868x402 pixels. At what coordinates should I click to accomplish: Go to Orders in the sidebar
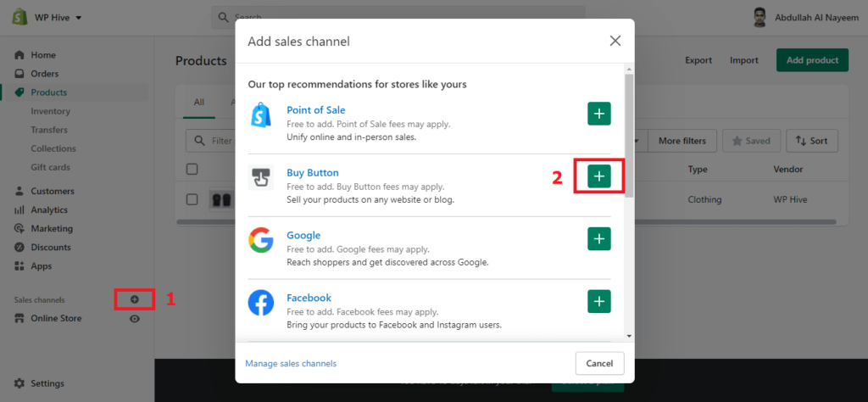[45, 74]
